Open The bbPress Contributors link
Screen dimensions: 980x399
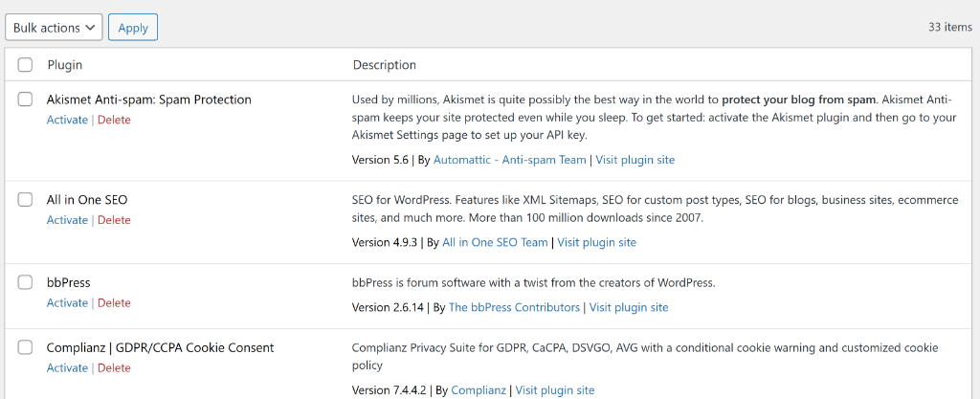point(514,307)
